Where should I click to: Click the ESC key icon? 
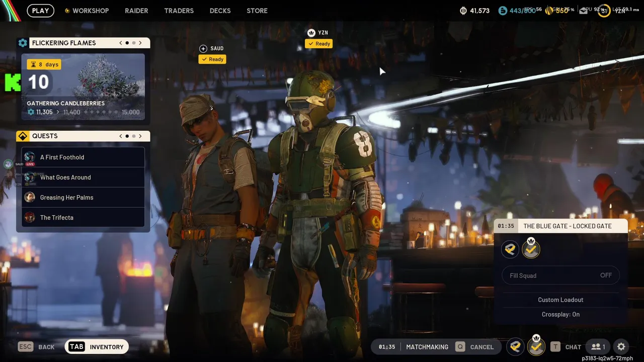pyautogui.click(x=26, y=347)
